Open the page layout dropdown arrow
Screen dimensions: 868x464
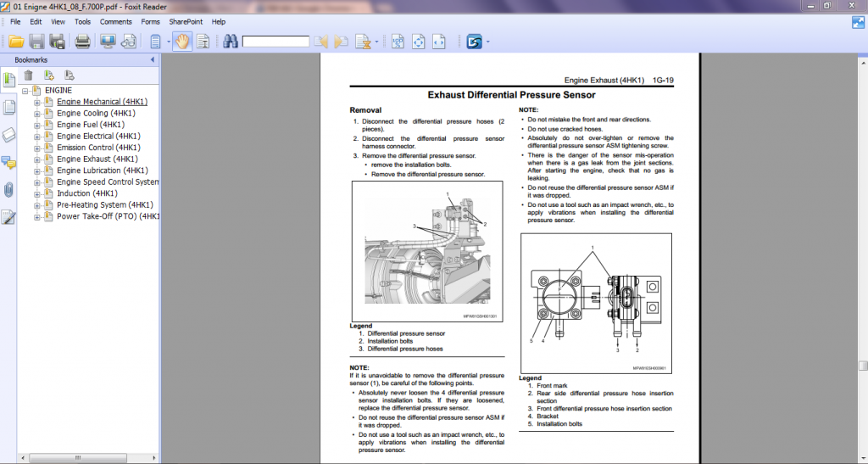(x=169, y=41)
